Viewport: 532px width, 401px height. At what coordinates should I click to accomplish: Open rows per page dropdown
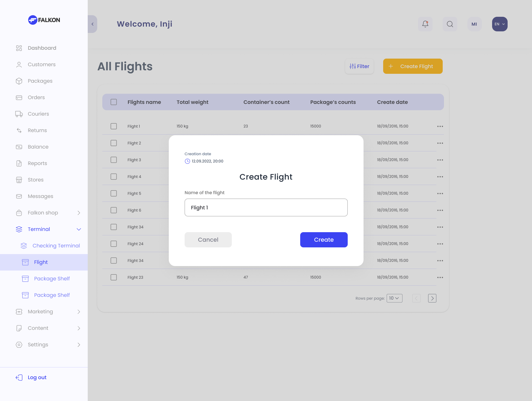pos(394,298)
